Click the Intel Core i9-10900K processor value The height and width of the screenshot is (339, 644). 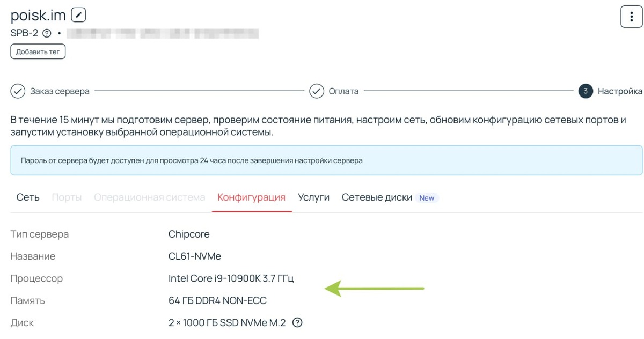[x=231, y=278]
